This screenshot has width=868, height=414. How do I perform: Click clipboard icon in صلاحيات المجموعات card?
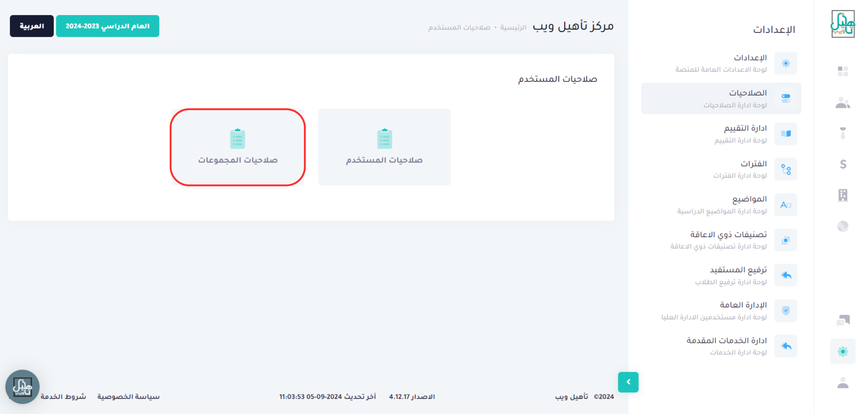pos(238,139)
